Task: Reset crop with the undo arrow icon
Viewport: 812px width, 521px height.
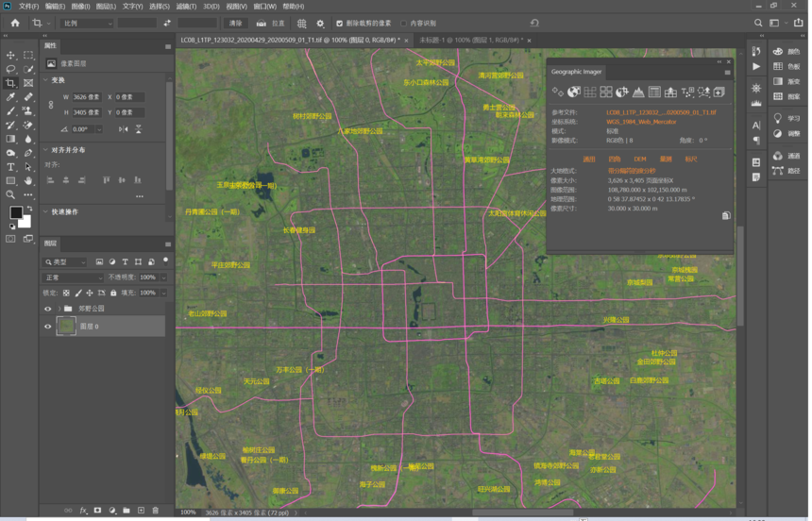Action: point(534,23)
